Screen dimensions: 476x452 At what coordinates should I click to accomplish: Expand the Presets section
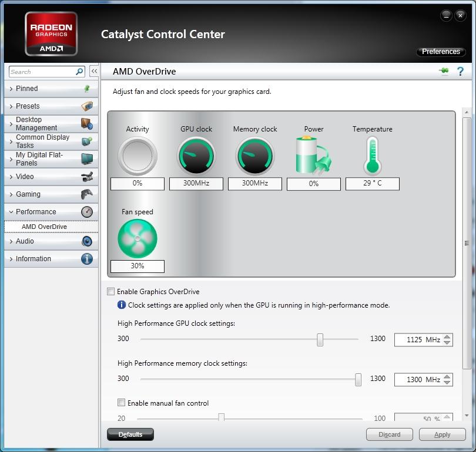tap(11, 106)
